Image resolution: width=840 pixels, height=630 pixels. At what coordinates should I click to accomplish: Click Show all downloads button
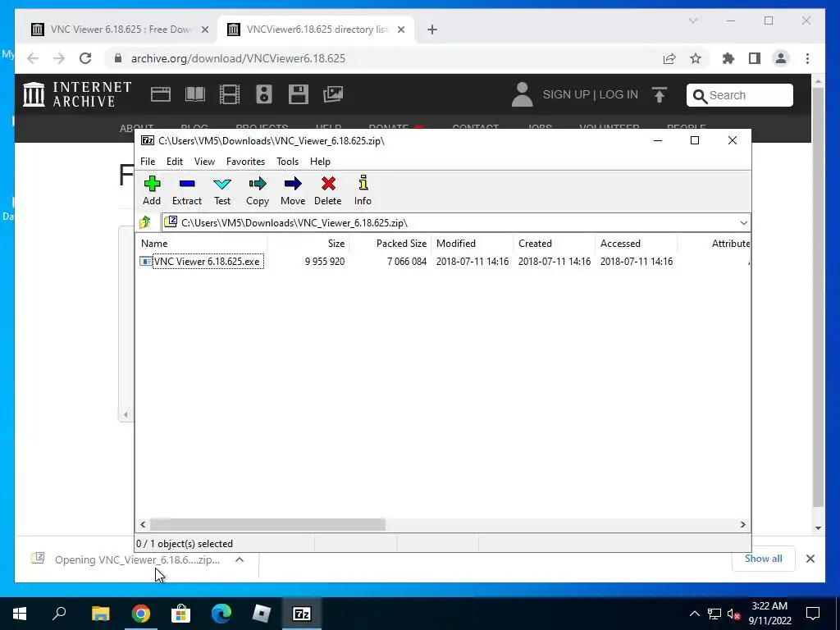point(763,559)
